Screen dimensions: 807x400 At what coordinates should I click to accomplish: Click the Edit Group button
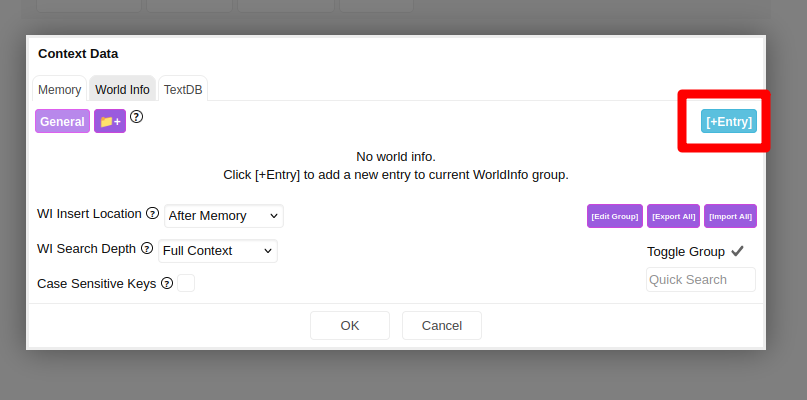tap(614, 216)
